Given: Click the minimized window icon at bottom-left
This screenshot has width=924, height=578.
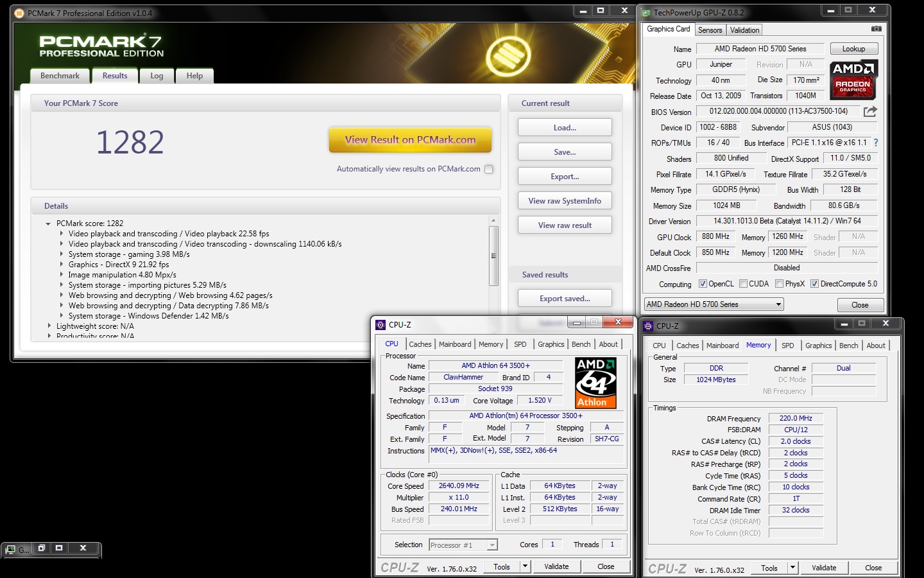Looking at the screenshot, I should (x=10, y=550).
